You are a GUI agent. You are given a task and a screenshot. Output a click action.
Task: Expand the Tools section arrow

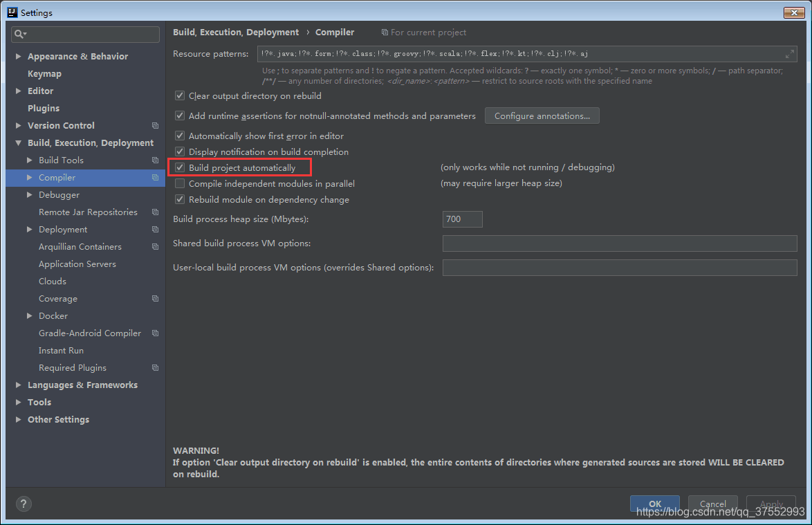(18, 403)
